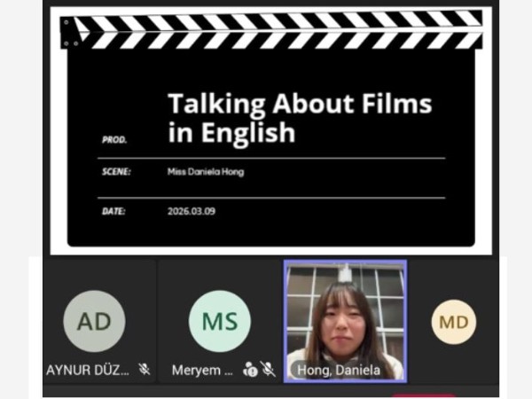This screenshot has height=399, width=532.
Task: Click muted microphone icon beside Meryem
Action: pyautogui.click(x=268, y=370)
